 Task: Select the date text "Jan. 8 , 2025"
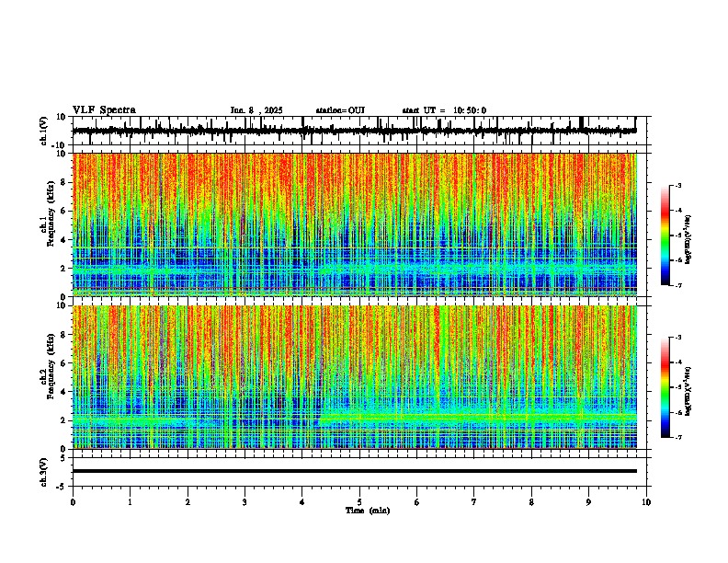[x=256, y=110]
